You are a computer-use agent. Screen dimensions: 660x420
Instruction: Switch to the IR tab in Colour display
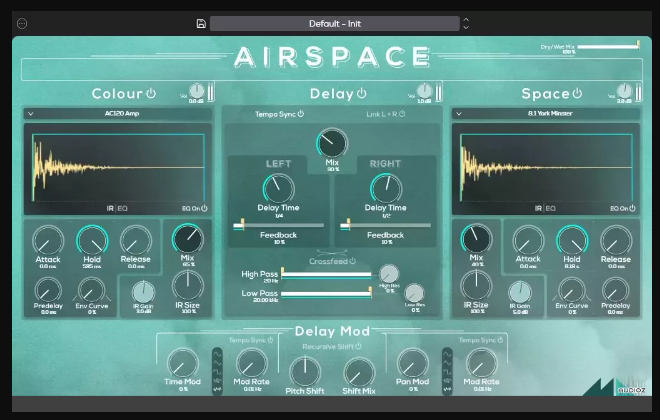tap(110, 208)
